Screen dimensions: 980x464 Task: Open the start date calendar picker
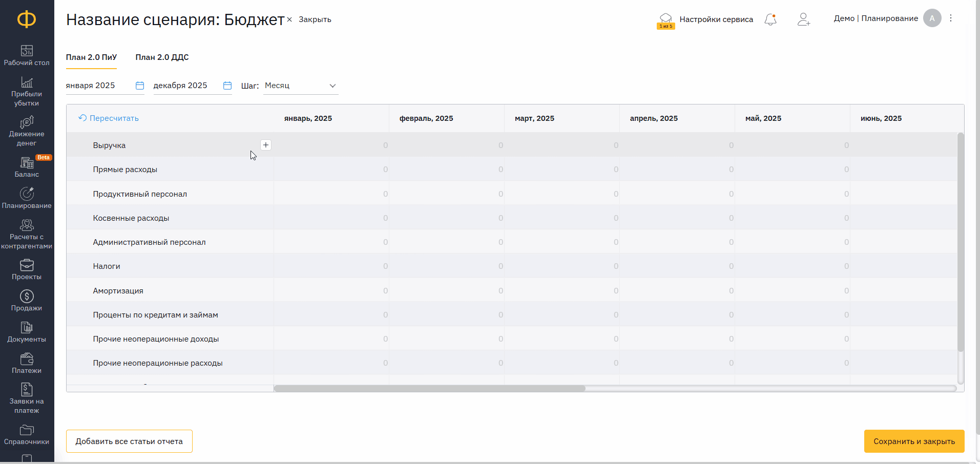139,86
